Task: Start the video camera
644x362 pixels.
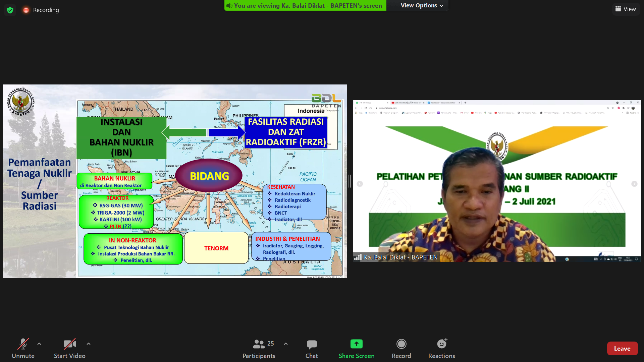Action: (x=70, y=349)
